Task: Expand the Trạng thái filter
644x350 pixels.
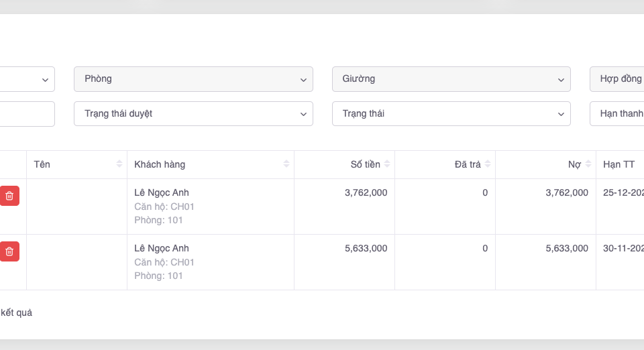Action: pyautogui.click(x=451, y=114)
